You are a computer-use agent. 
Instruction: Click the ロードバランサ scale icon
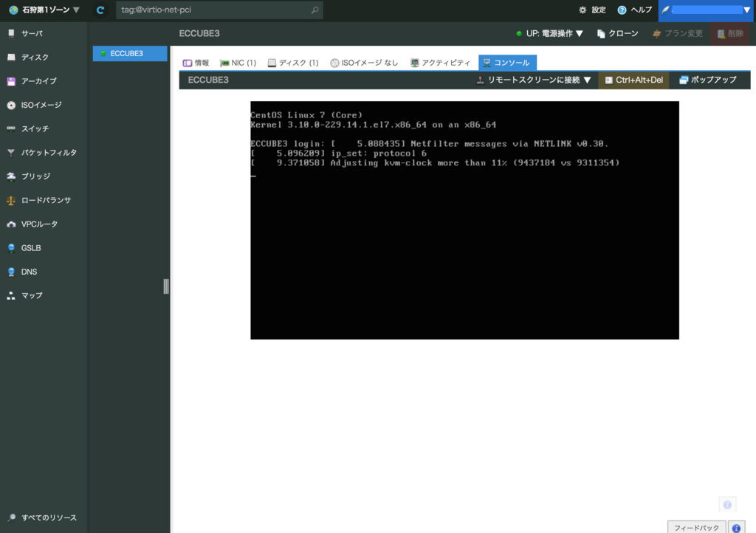[x=11, y=200]
